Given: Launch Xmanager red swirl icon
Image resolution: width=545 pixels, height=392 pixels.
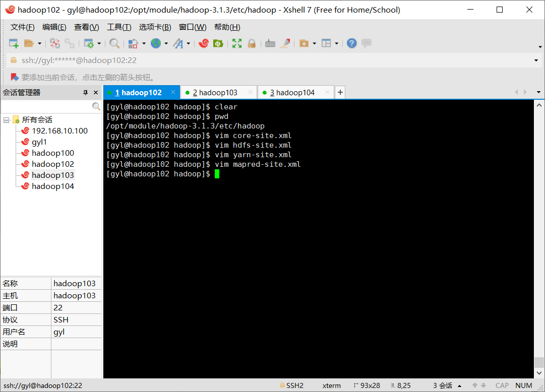Looking at the screenshot, I should tap(204, 43).
